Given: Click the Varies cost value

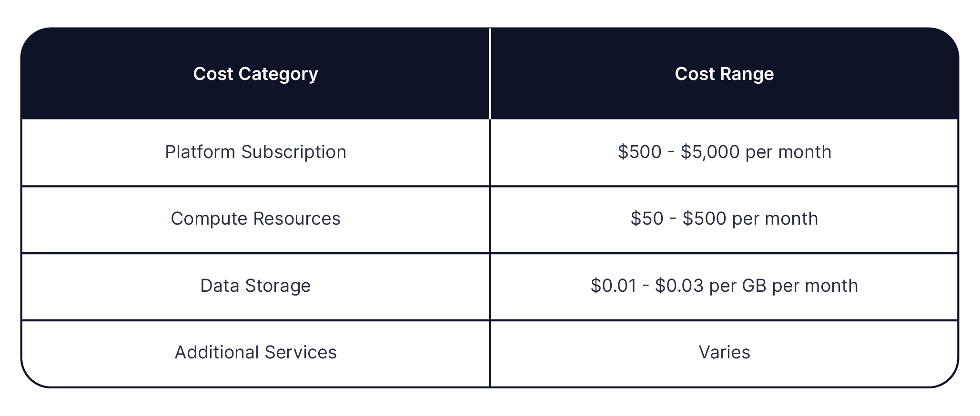Looking at the screenshot, I should 724,353.
